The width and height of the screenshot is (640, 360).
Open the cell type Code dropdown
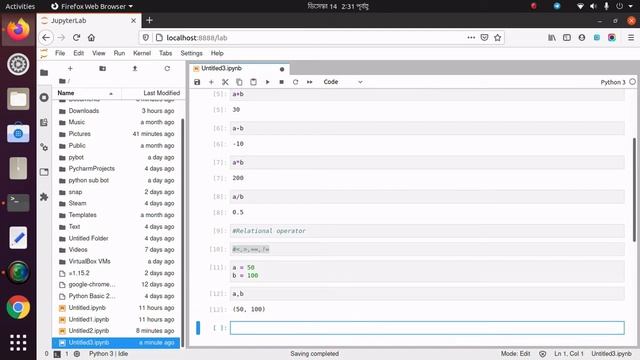pyautogui.click(x=342, y=82)
